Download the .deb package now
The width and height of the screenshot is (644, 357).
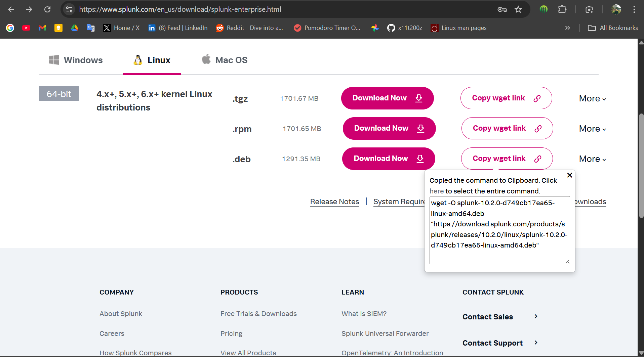tap(388, 159)
